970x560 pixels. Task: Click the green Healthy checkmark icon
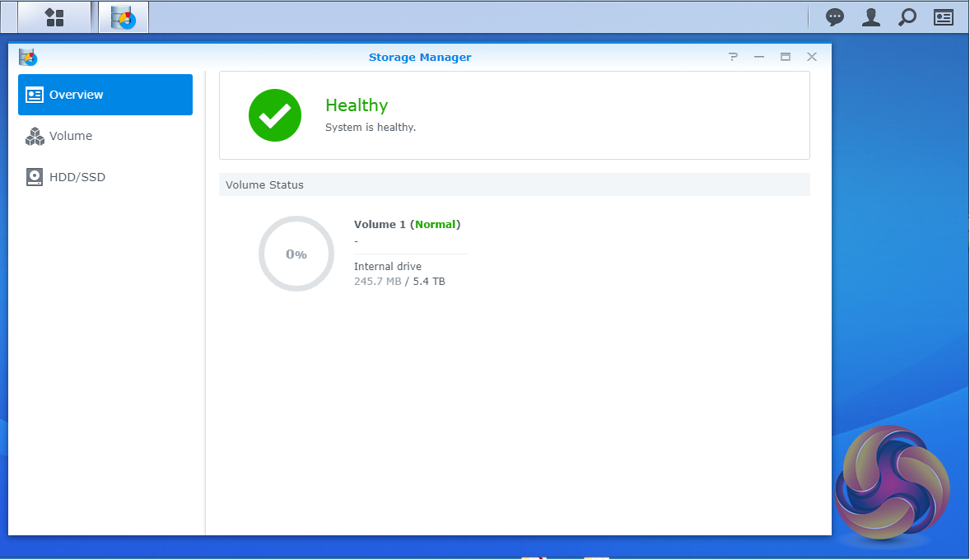coord(275,115)
